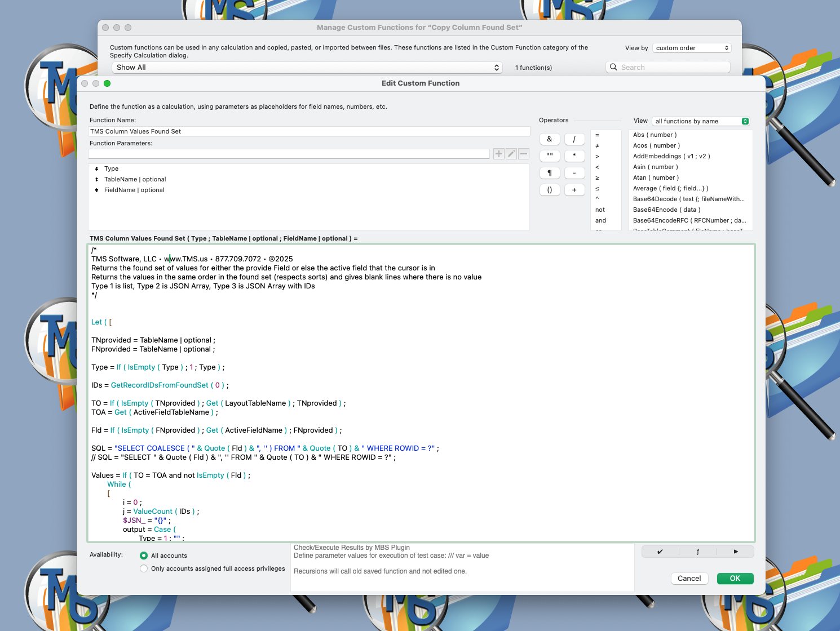The width and height of the screenshot is (840, 631).
Task: Click the add parameter plus icon
Action: pos(498,154)
